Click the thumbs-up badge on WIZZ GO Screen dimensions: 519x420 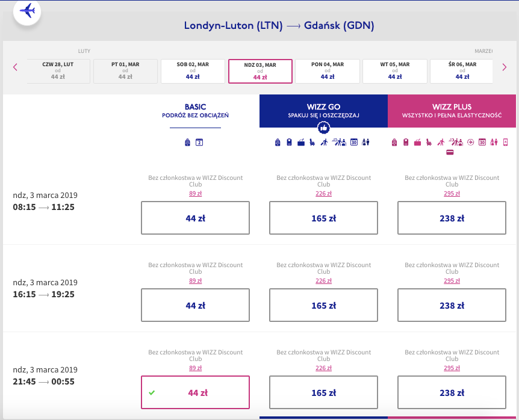[323, 128]
